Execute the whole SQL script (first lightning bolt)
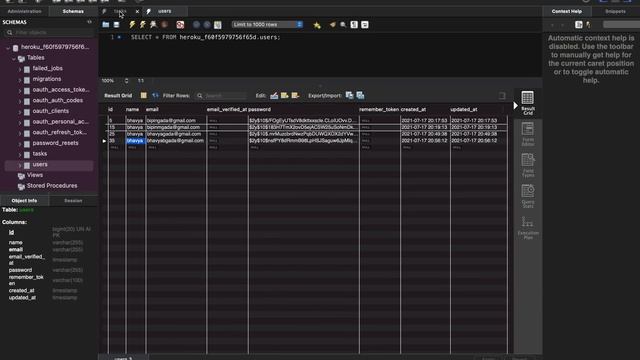The height and width of the screenshot is (360, 640). [132, 25]
